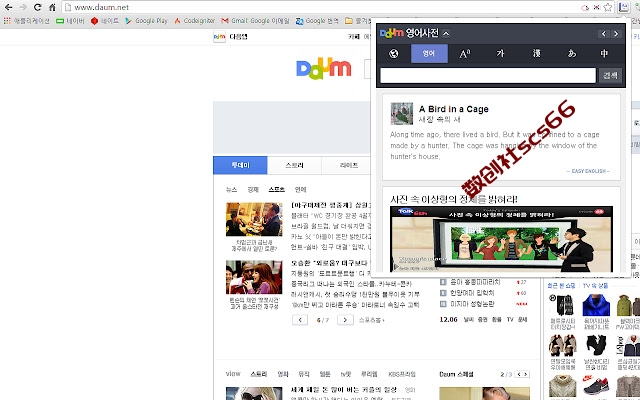Click the microphone interview photo thumbnail
This screenshot has height=400, width=640.
pos(254,277)
